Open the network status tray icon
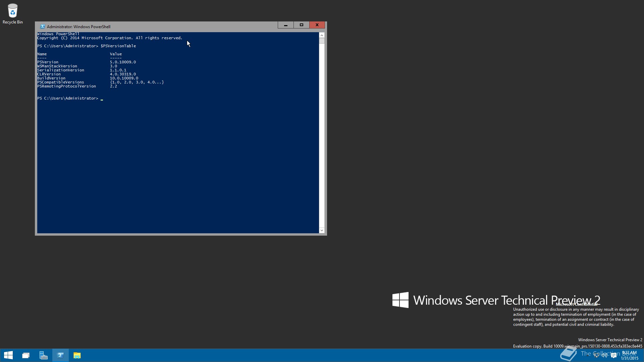 597,355
